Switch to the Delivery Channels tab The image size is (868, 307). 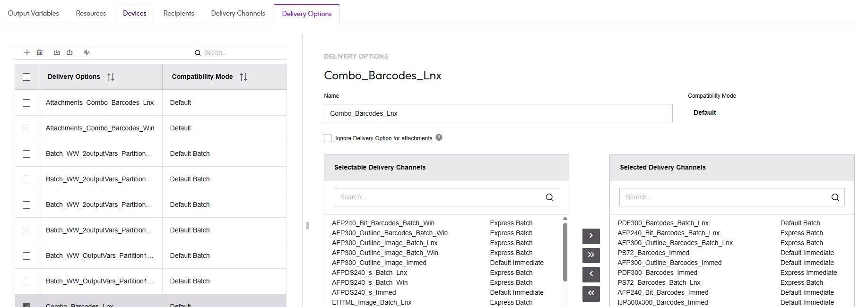tap(238, 13)
